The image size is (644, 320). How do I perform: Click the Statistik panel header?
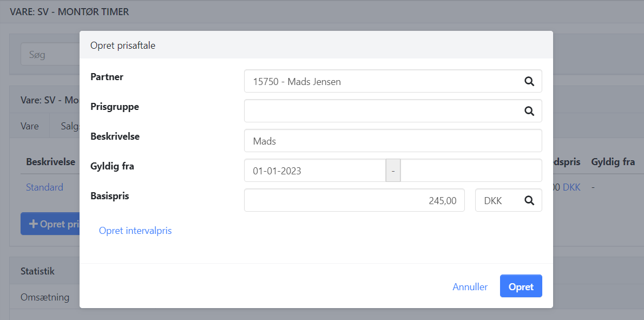pos(37,271)
